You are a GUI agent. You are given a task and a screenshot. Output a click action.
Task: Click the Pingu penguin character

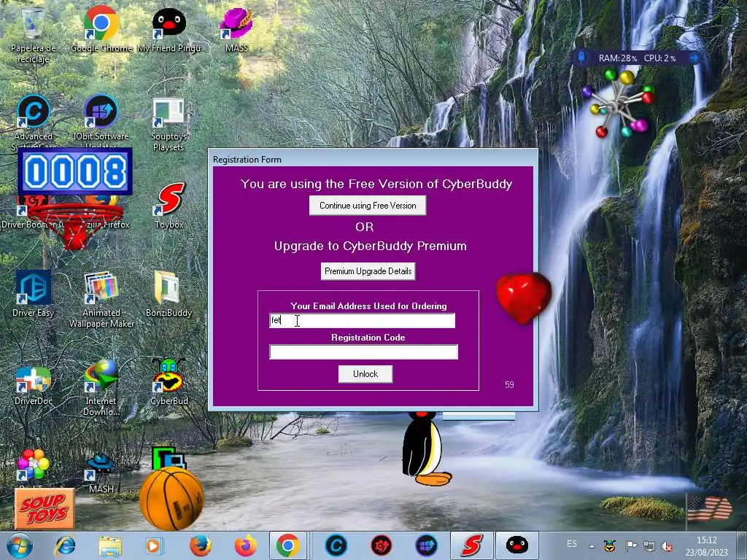point(425,448)
